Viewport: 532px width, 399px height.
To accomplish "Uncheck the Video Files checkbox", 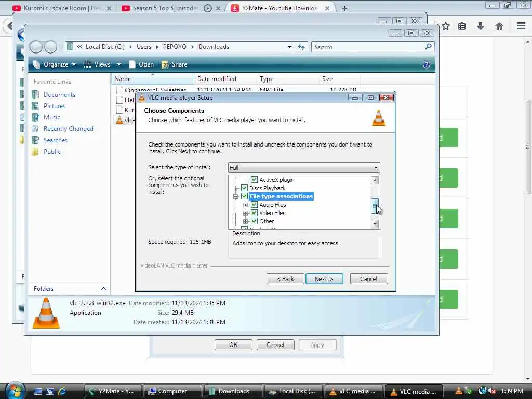I will [x=254, y=212].
